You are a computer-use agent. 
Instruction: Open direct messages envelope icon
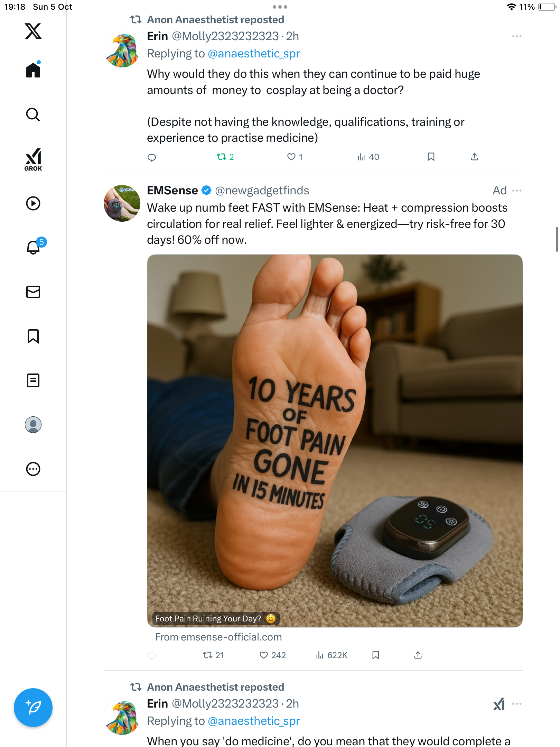click(x=33, y=292)
